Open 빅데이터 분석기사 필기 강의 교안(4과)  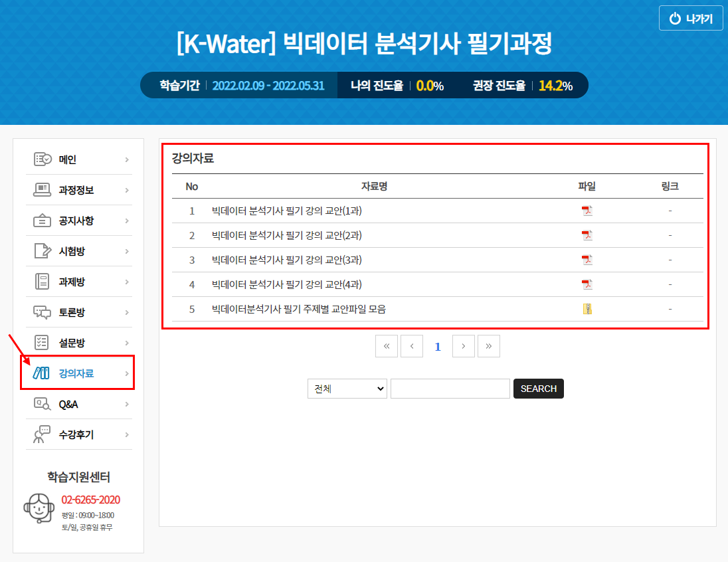click(287, 284)
